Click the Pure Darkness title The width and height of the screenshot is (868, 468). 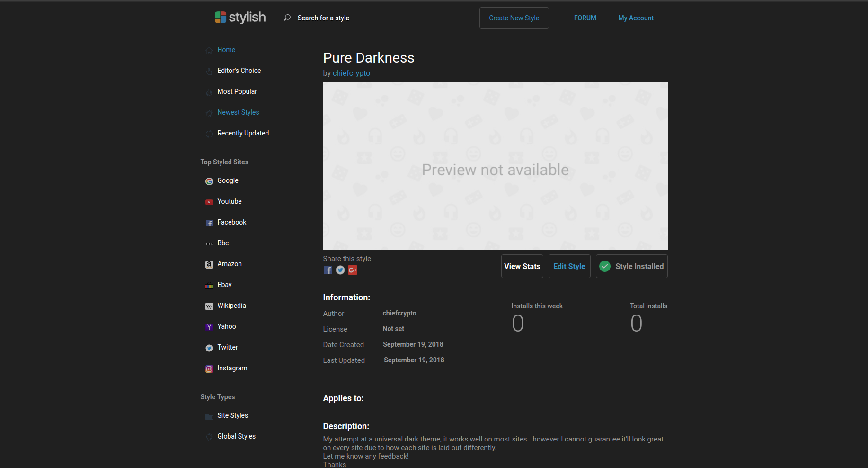coord(369,58)
